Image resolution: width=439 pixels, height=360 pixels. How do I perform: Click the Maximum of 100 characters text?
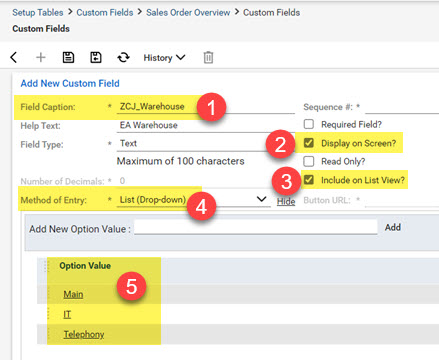coord(181,161)
